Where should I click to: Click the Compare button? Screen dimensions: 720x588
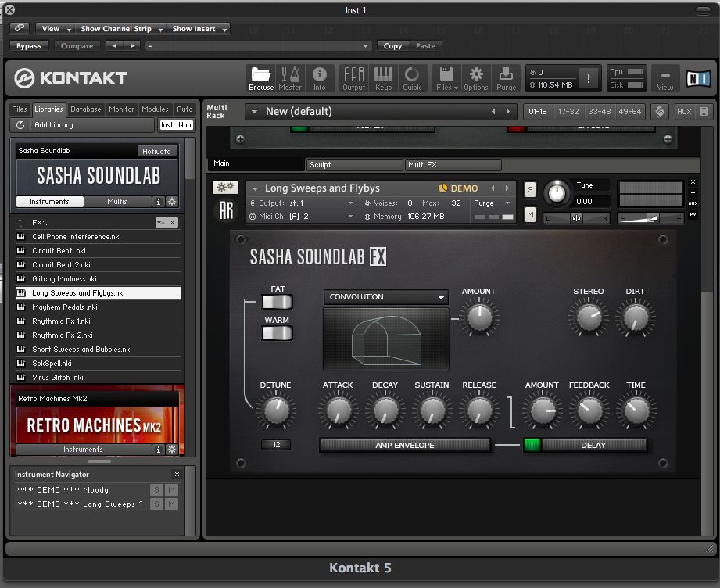click(77, 46)
